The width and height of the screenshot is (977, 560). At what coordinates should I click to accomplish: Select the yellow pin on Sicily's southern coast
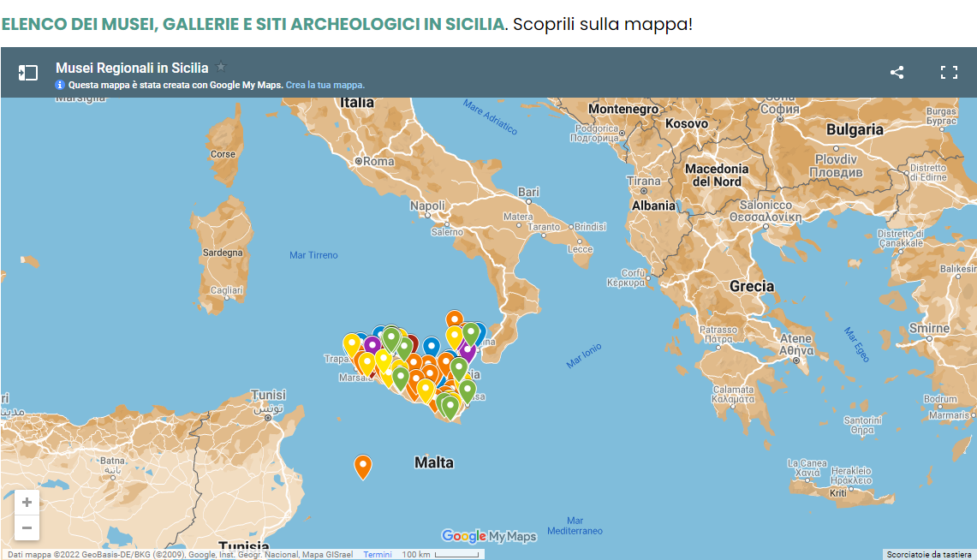[x=426, y=390]
